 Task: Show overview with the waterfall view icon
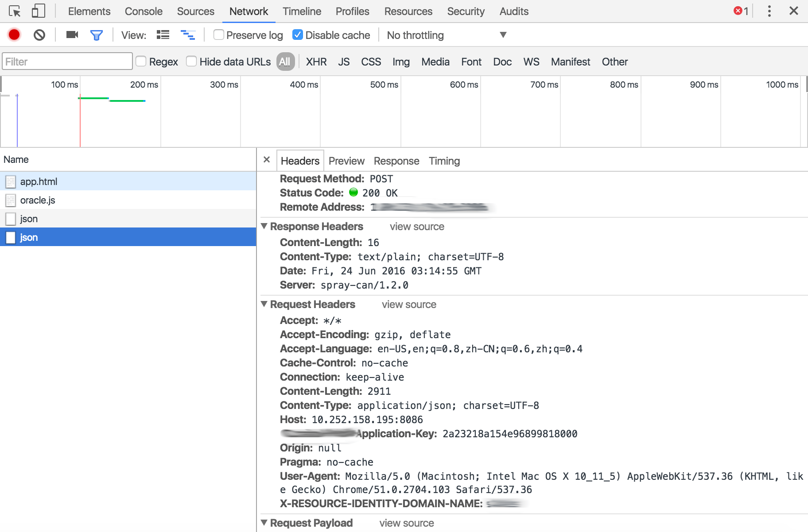point(188,35)
